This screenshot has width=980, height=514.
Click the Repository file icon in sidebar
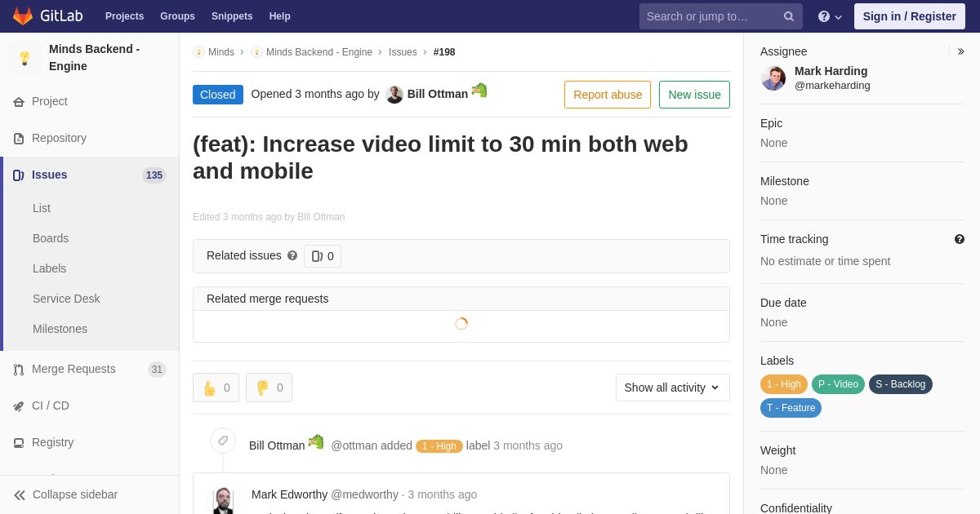[19, 139]
